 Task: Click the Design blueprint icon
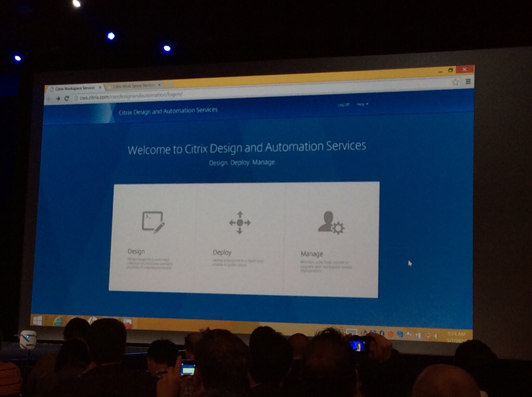click(153, 222)
